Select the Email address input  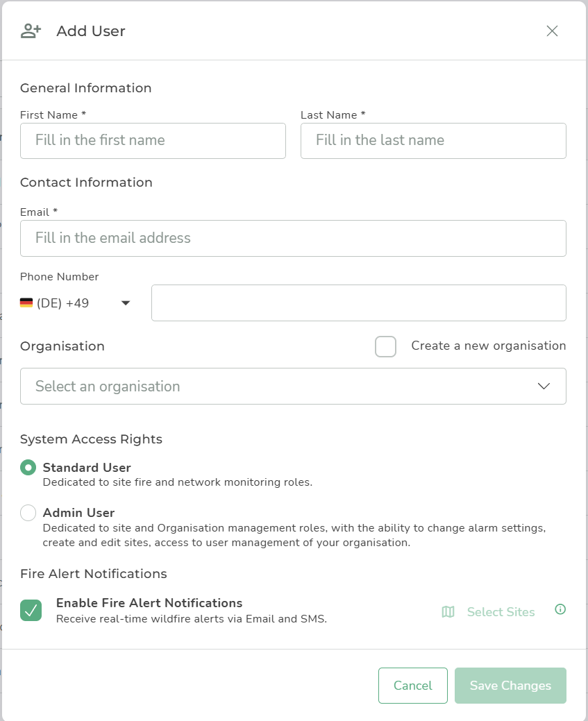[x=293, y=239]
